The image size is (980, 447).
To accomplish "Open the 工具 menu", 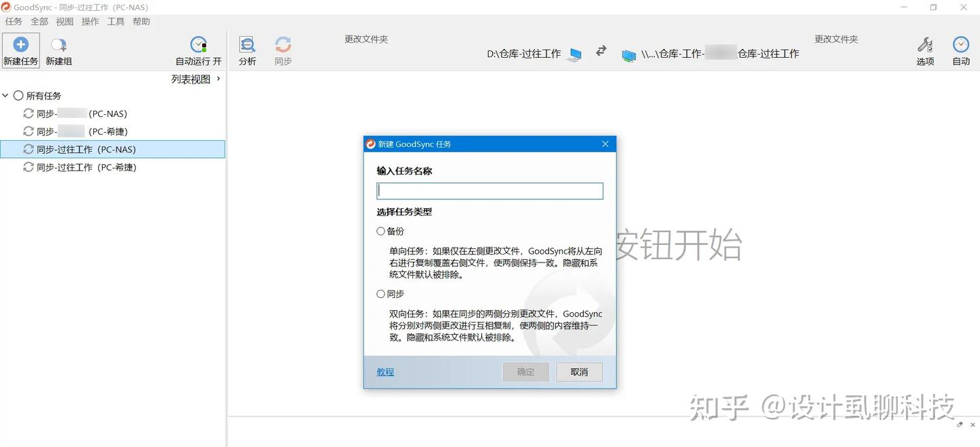I will (116, 22).
